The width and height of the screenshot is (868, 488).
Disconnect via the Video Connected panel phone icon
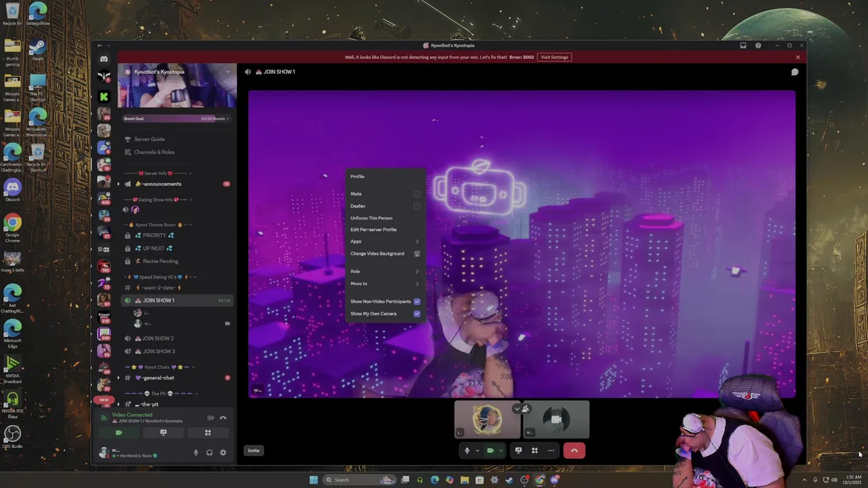click(x=222, y=418)
